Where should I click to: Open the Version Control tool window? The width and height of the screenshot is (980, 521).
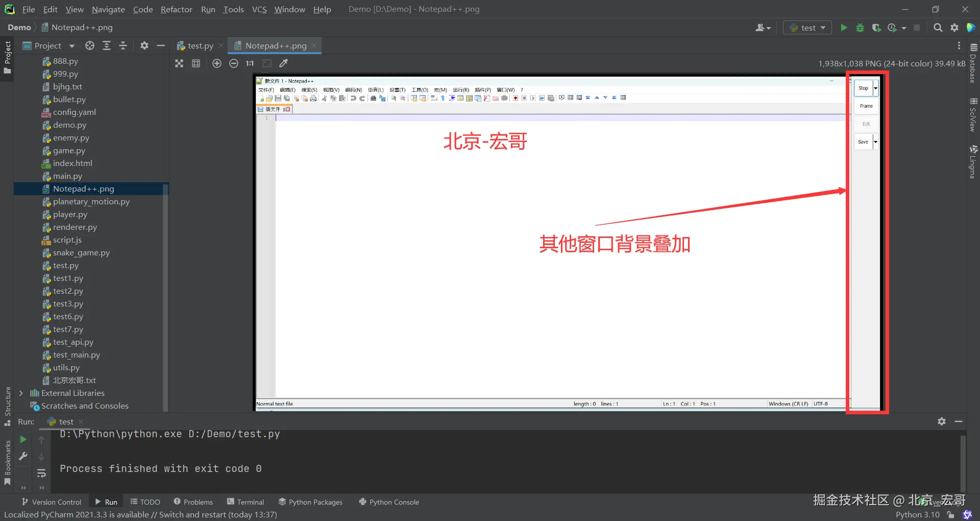52,502
